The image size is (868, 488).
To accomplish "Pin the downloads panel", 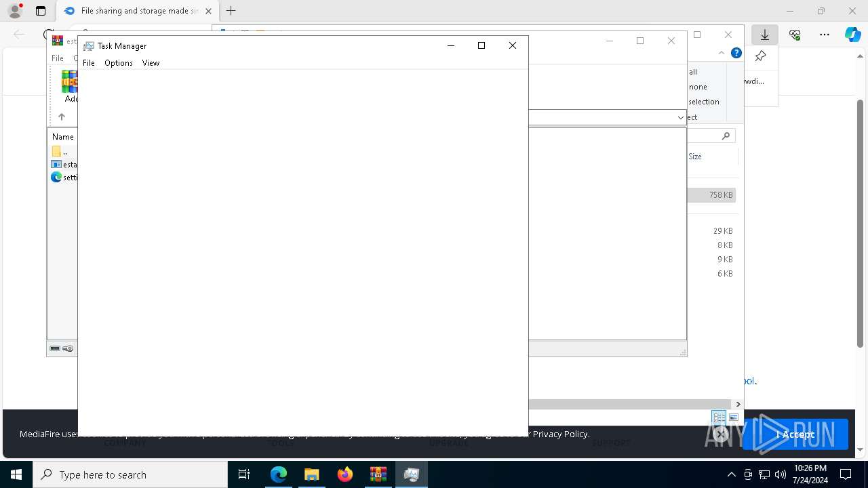I will (x=760, y=56).
